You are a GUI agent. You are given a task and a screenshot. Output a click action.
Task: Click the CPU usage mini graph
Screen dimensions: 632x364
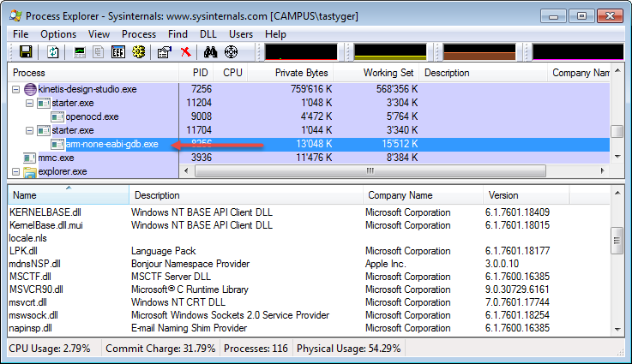(x=301, y=52)
